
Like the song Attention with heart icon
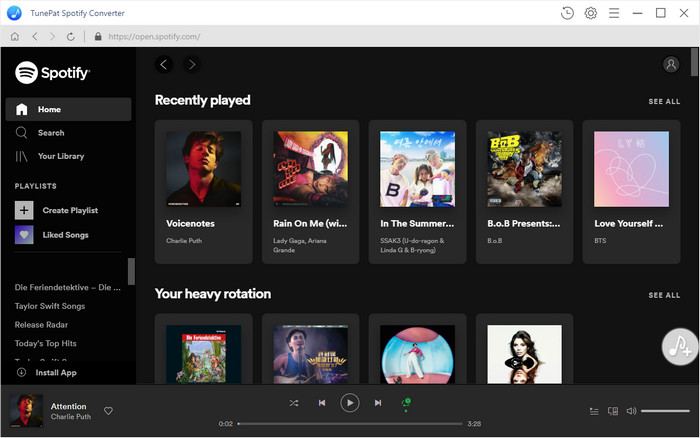click(109, 411)
